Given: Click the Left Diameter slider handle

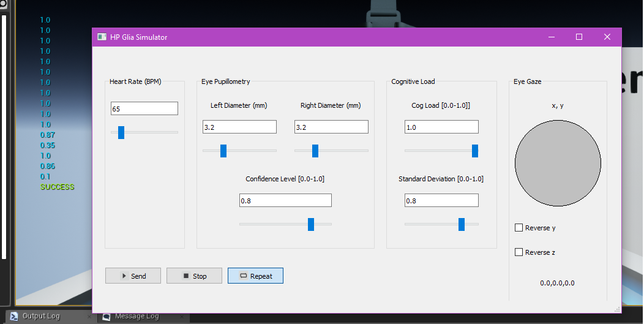Looking at the screenshot, I should pyautogui.click(x=223, y=151).
